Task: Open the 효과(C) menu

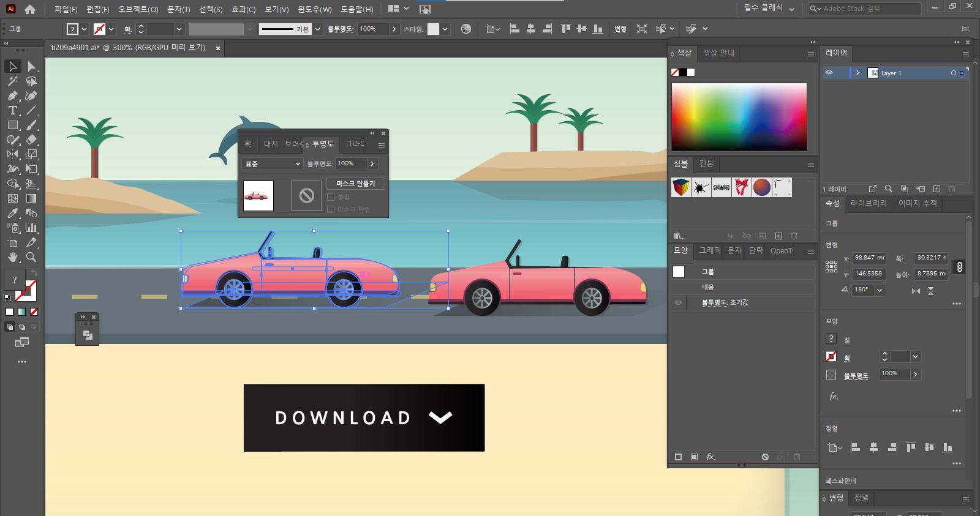Action: (x=243, y=9)
